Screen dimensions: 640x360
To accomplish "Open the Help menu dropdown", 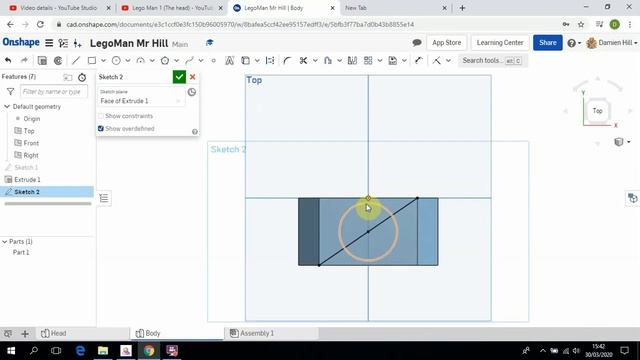I will [574, 43].
